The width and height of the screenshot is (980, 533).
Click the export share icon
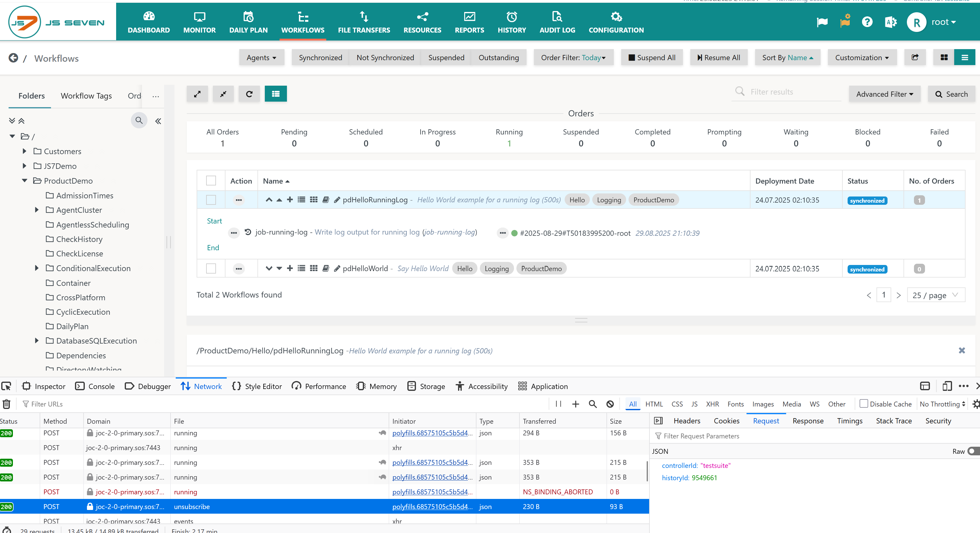click(915, 57)
